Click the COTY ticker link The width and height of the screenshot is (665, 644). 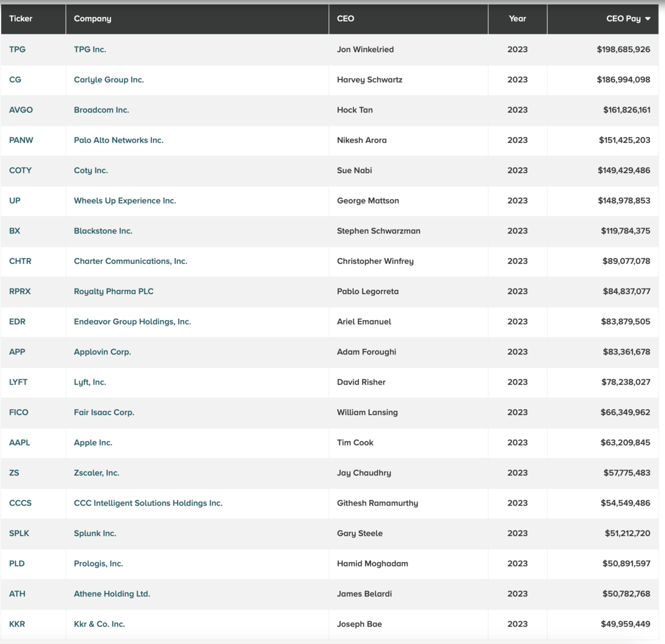(x=20, y=170)
